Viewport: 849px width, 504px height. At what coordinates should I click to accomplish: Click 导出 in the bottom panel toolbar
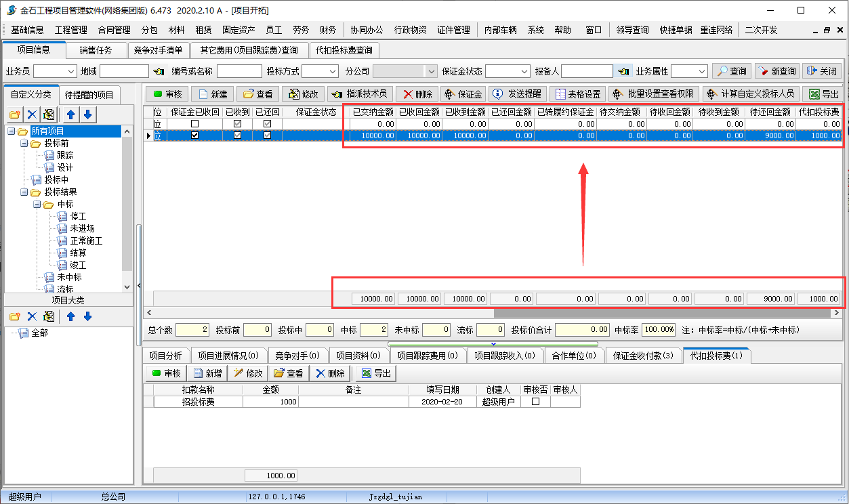pos(376,373)
